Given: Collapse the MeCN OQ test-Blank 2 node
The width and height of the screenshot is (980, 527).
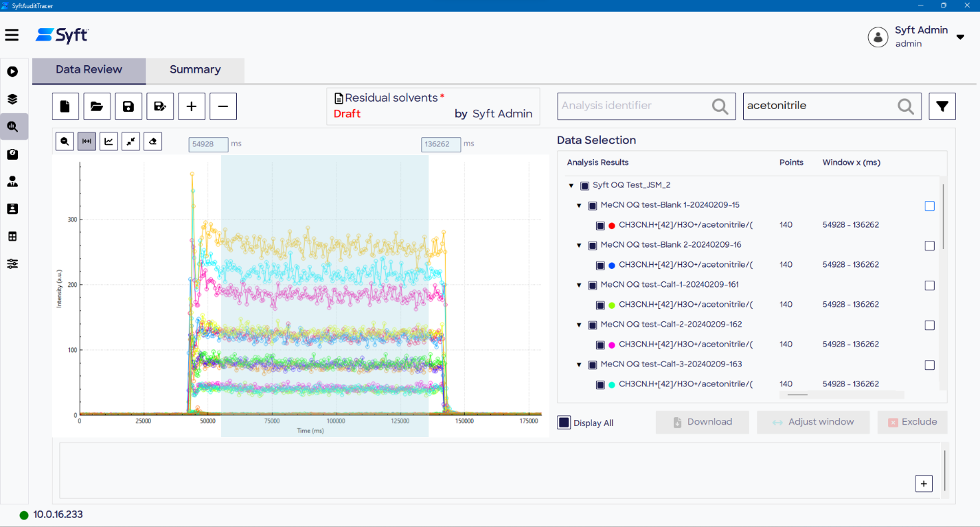Looking at the screenshot, I should (579, 245).
